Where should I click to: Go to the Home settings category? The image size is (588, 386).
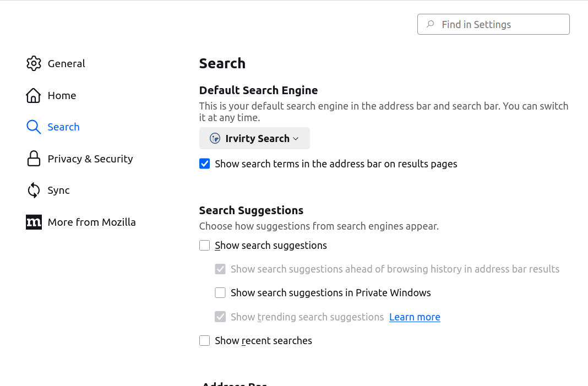point(62,95)
